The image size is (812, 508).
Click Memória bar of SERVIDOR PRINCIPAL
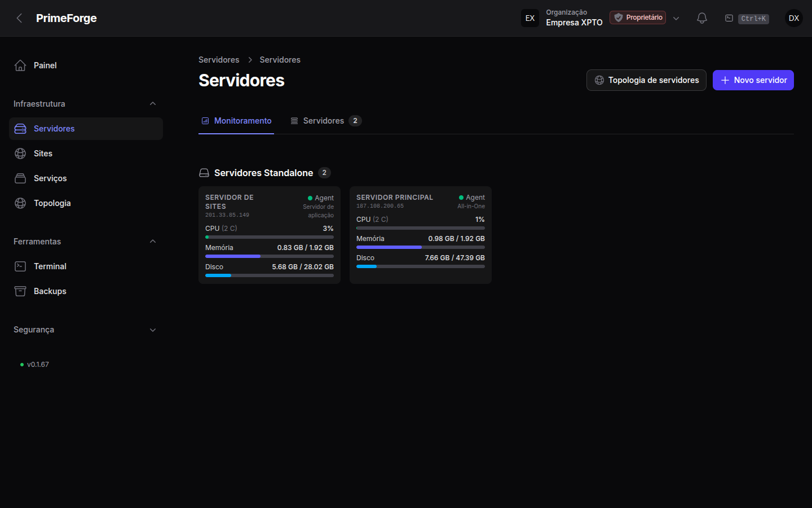[421, 247]
